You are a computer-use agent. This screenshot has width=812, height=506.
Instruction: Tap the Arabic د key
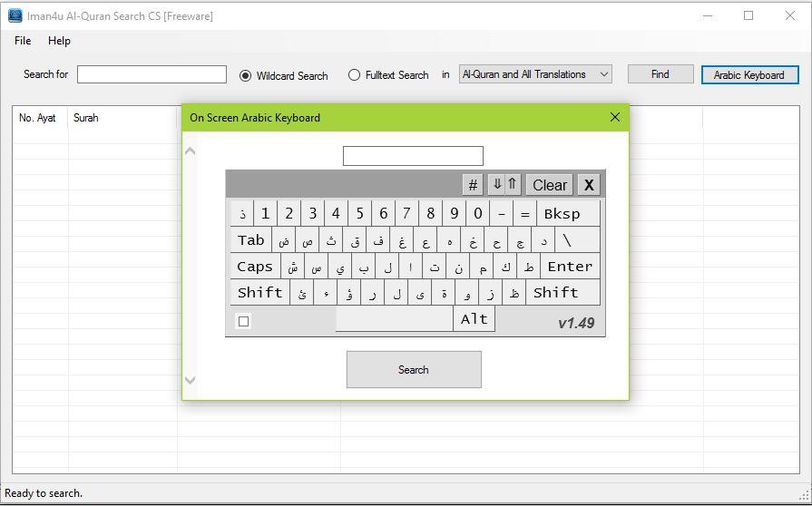pyautogui.click(x=543, y=240)
